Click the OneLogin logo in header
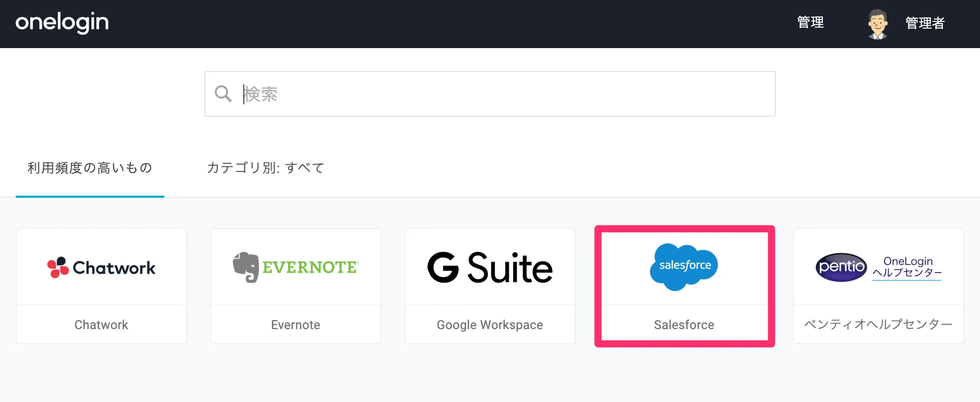This screenshot has height=402, width=980. pos(62,22)
